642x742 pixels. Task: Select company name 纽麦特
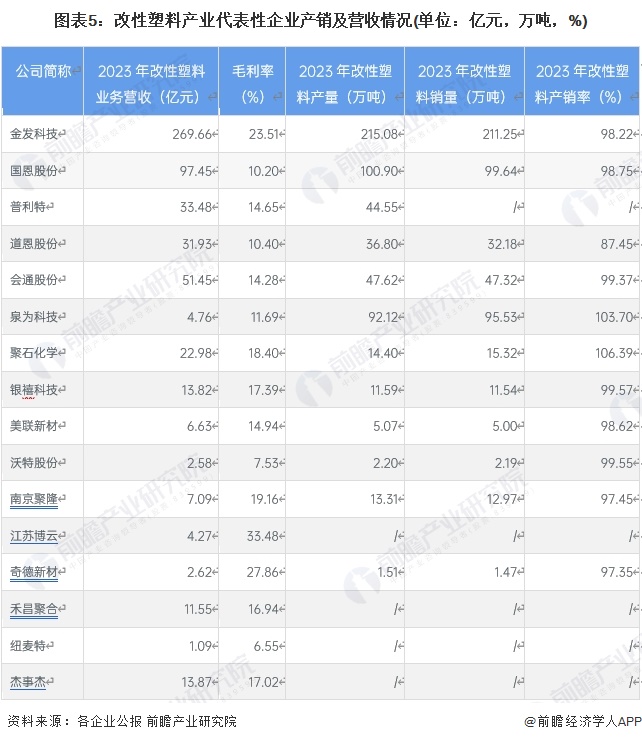pyautogui.click(x=28, y=645)
